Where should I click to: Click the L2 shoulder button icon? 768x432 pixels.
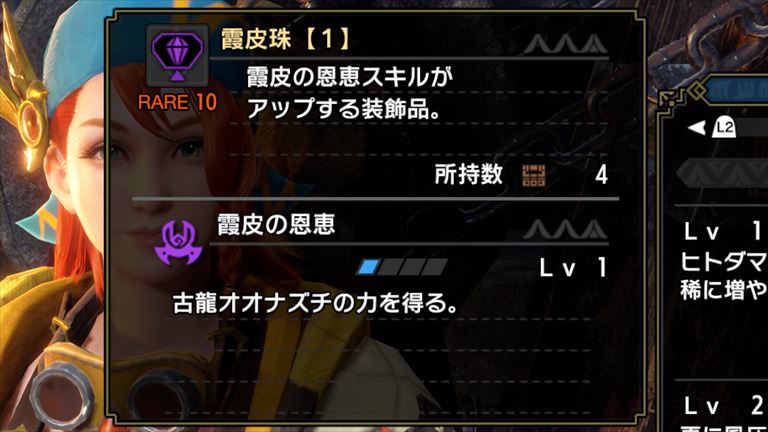(x=723, y=127)
